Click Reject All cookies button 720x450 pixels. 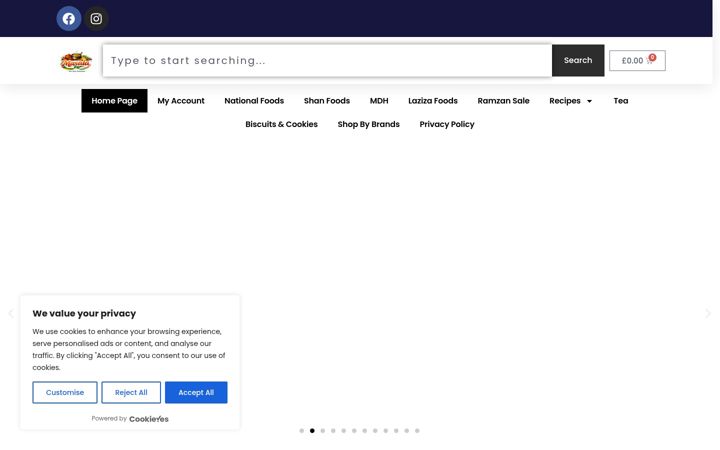pos(131,393)
